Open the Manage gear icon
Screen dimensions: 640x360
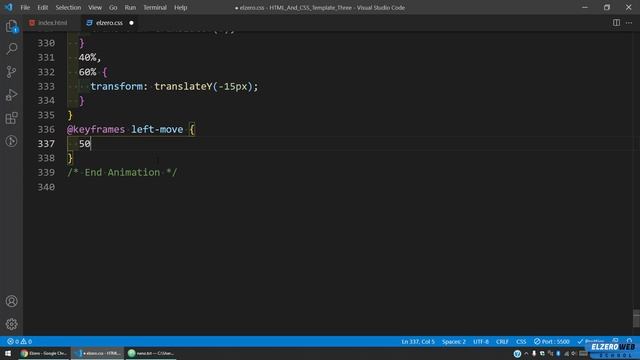point(11,324)
